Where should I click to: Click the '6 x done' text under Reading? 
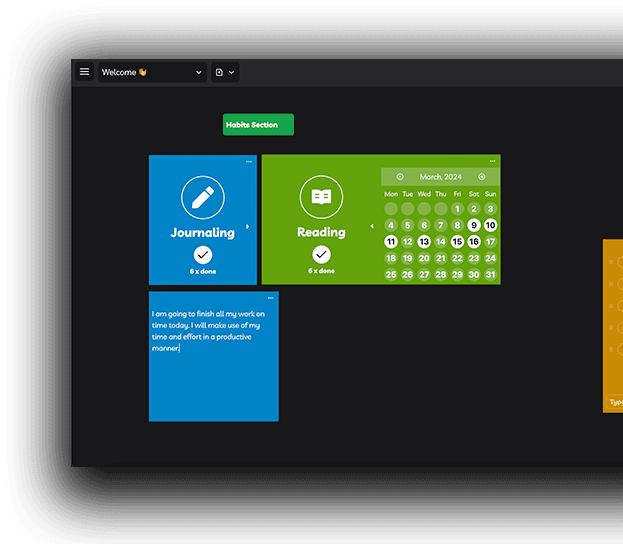pos(321,271)
